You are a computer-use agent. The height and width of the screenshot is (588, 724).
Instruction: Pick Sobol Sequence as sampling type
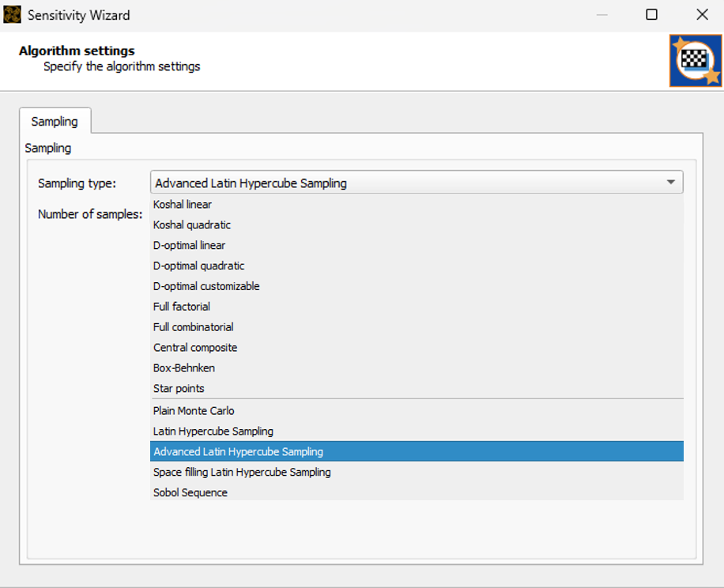point(190,492)
